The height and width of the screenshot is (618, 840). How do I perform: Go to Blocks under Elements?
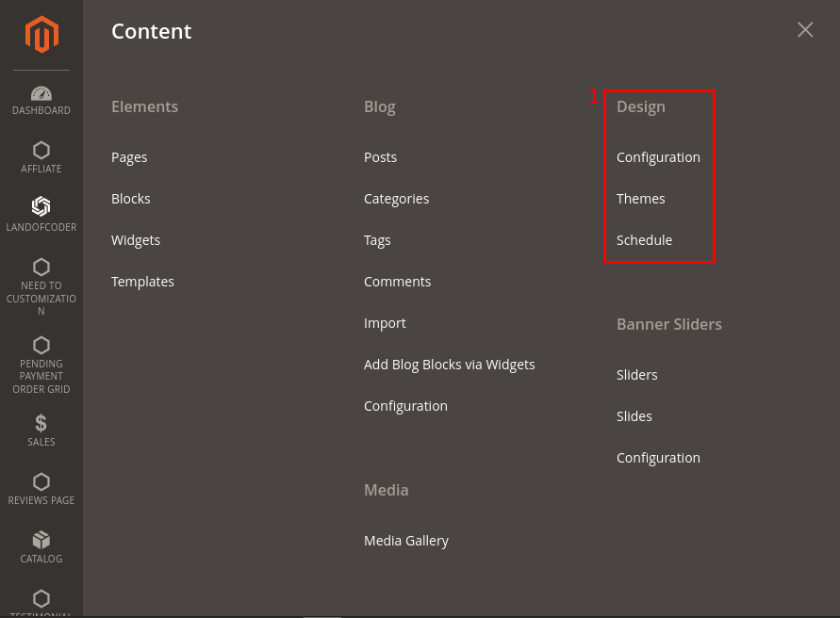pos(131,199)
